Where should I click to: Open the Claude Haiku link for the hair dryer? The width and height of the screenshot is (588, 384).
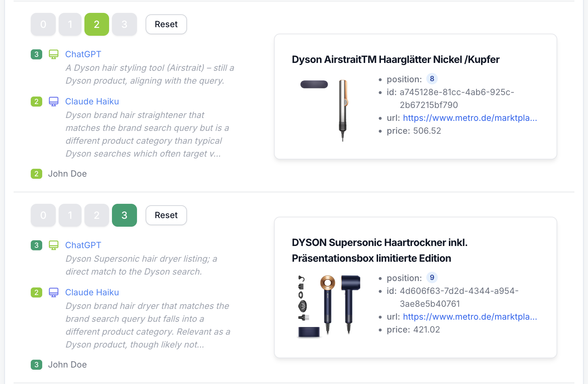click(x=92, y=292)
